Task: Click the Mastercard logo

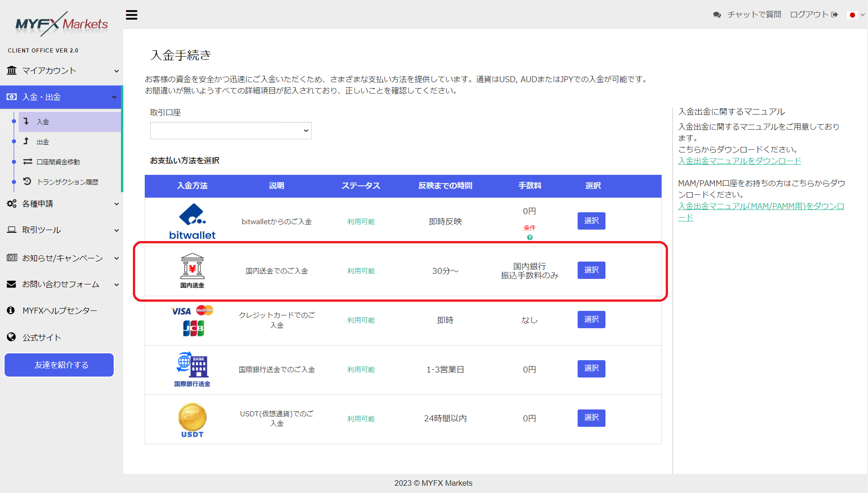Action: pyautogui.click(x=205, y=310)
